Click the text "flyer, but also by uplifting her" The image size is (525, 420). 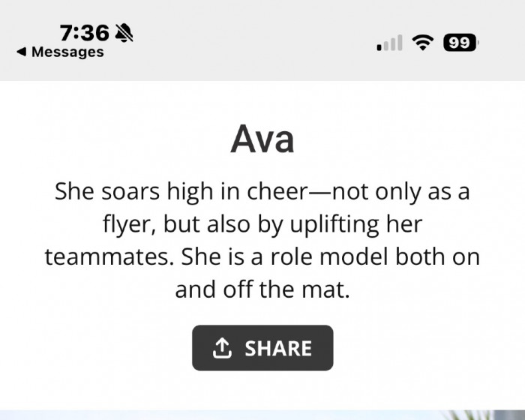(x=262, y=224)
